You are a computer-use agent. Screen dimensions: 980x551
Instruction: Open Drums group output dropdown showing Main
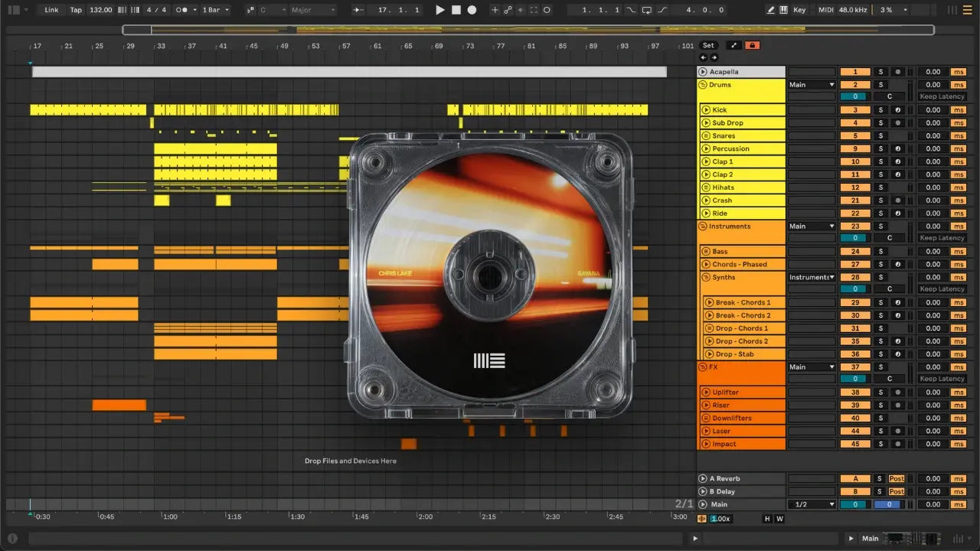(812, 85)
